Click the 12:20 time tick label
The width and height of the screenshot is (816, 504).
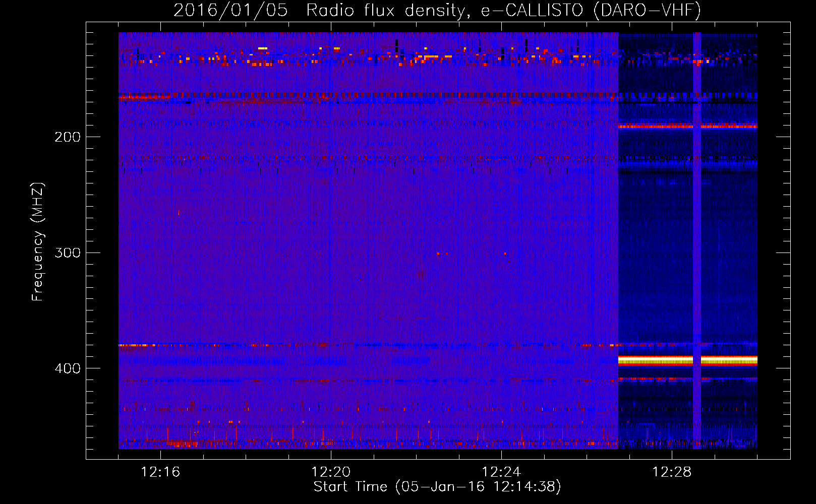[331, 472]
